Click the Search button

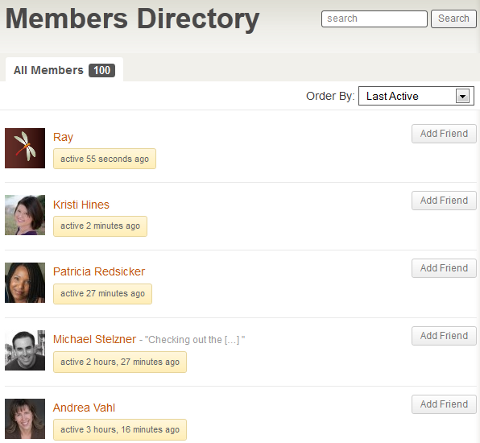click(x=454, y=19)
